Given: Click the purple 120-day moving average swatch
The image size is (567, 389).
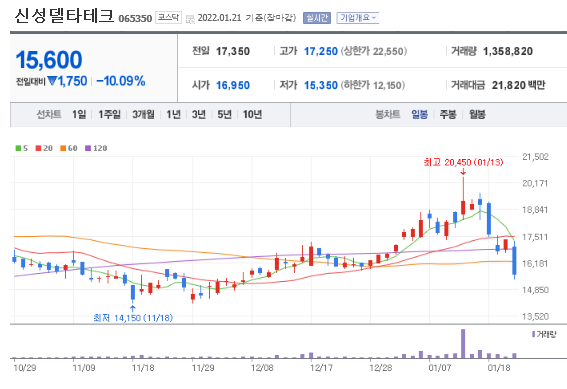Looking at the screenshot, I should coord(88,148).
